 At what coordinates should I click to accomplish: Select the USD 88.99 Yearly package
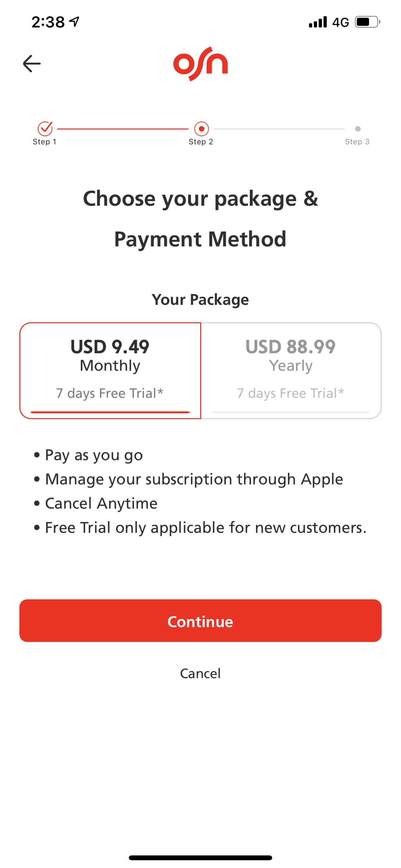click(291, 371)
